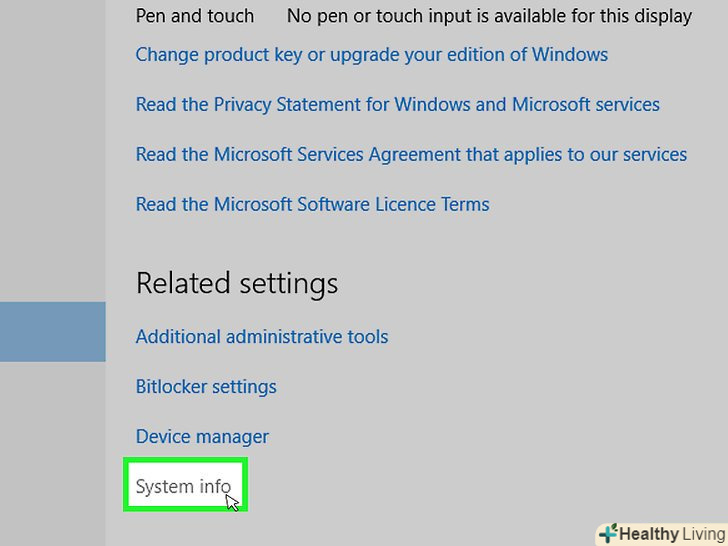The image size is (728, 546).
Task: Open the System info link
Action: point(183,487)
